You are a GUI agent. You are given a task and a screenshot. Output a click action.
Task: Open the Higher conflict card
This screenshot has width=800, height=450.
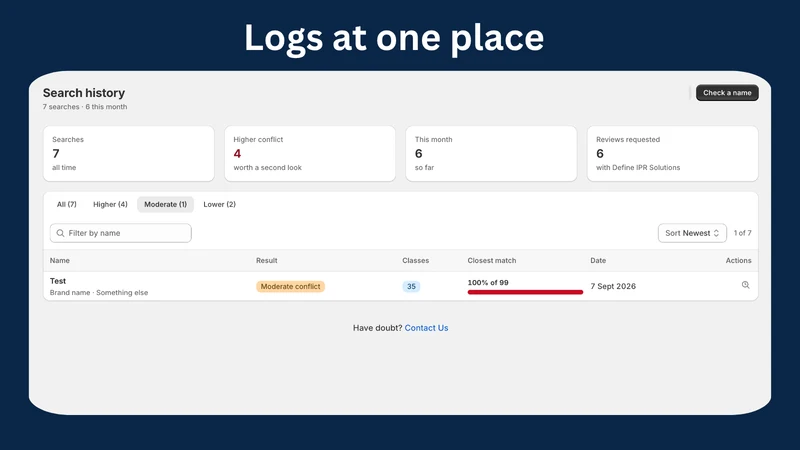point(310,154)
